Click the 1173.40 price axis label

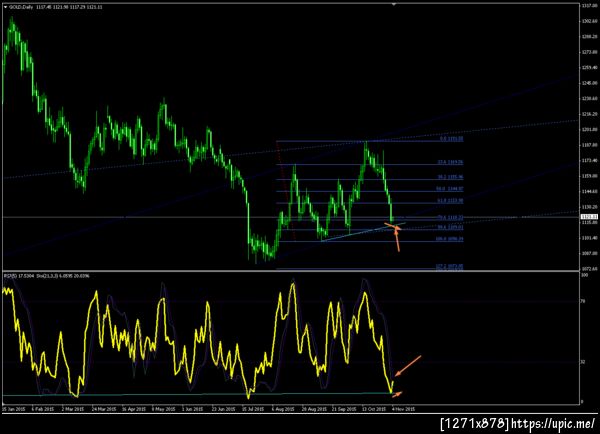coord(589,160)
